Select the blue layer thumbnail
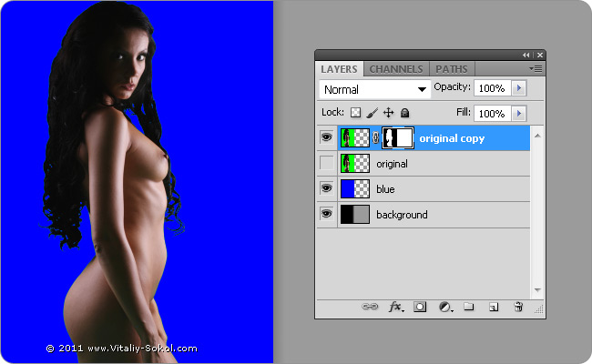The width and height of the screenshot is (592, 364). click(355, 188)
